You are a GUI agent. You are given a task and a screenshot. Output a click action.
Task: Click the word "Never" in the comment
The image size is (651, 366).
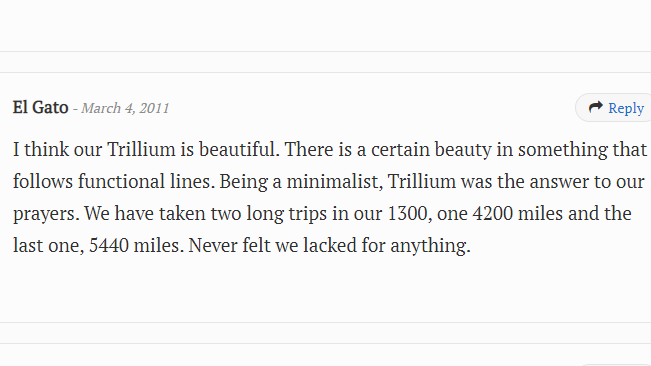pos(213,245)
